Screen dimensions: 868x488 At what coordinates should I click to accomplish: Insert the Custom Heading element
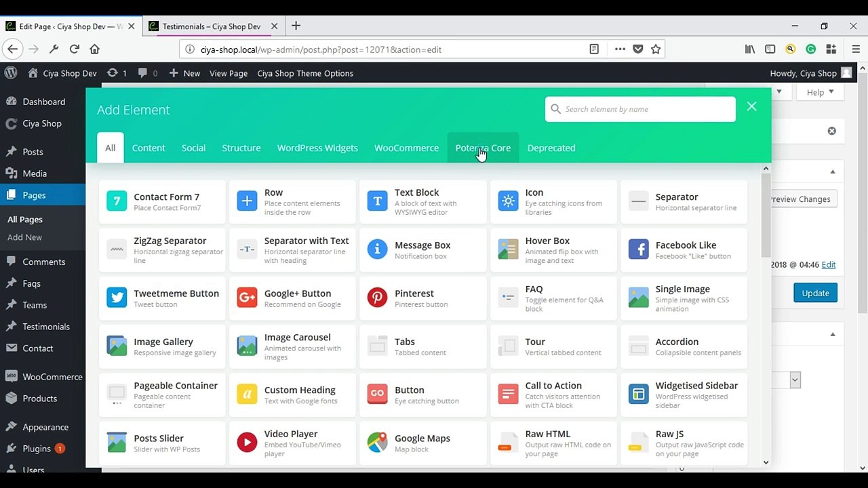pos(292,394)
